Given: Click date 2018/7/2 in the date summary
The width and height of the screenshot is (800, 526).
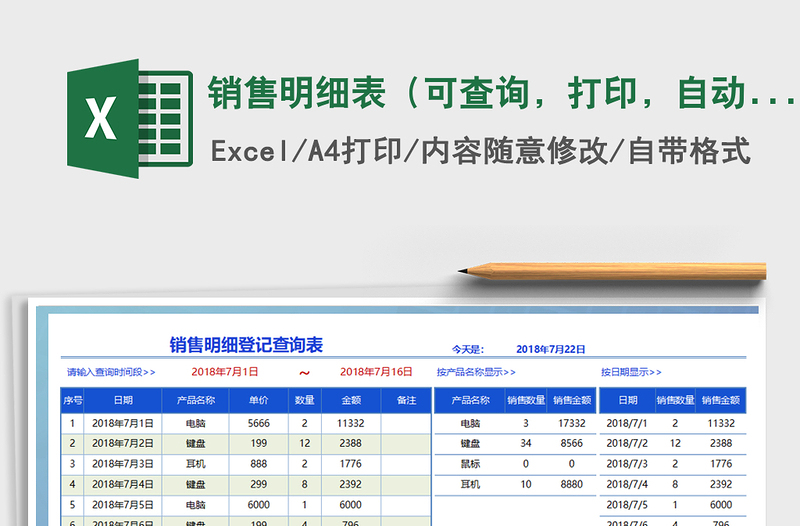Looking at the screenshot, I should [627, 443].
